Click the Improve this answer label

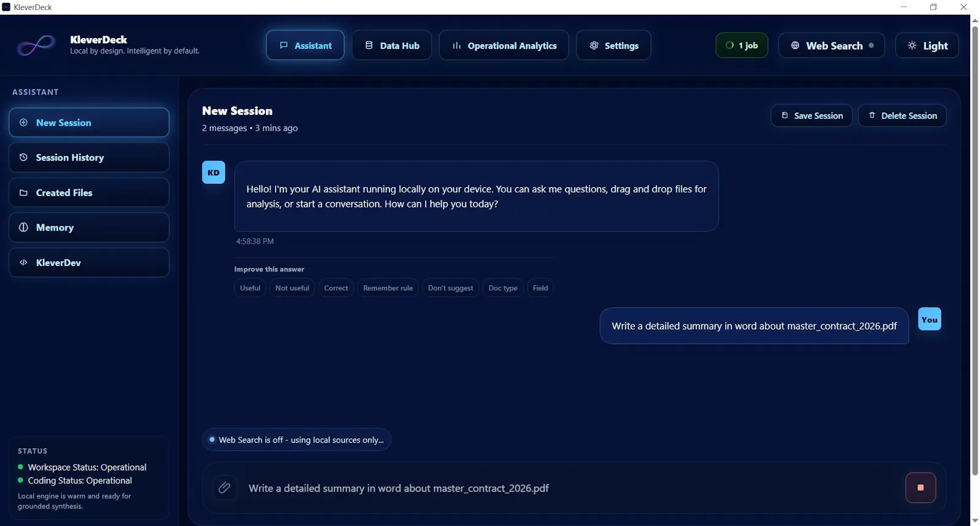(x=269, y=269)
